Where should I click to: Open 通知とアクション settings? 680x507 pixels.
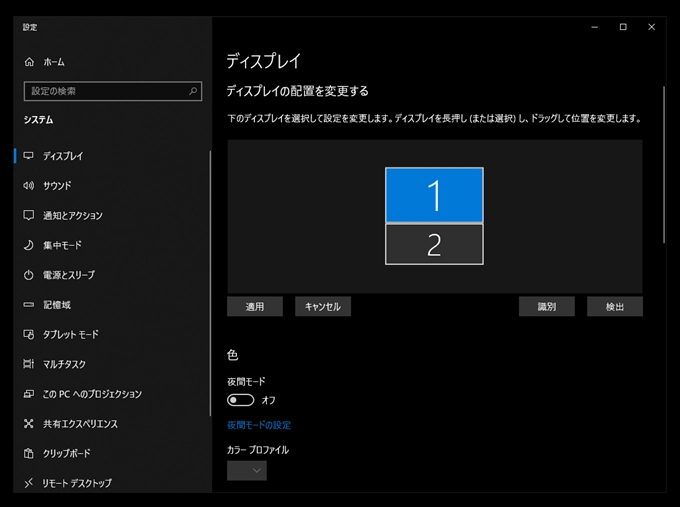coord(72,215)
